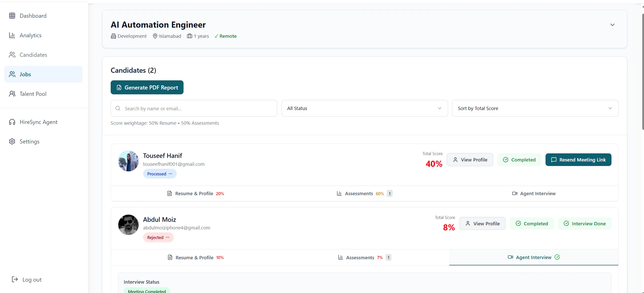Click the Jobs icon in sidebar
644x293 pixels.
point(12,74)
